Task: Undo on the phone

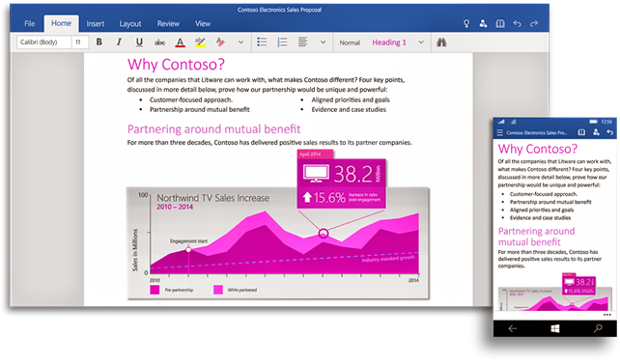Action: click(x=610, y=132)
